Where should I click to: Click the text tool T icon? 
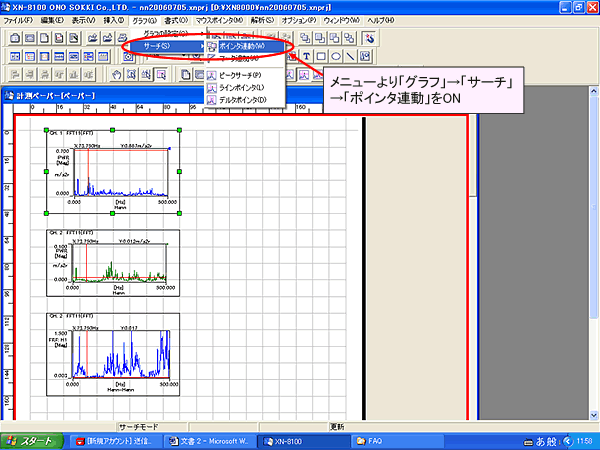point(305,55)
